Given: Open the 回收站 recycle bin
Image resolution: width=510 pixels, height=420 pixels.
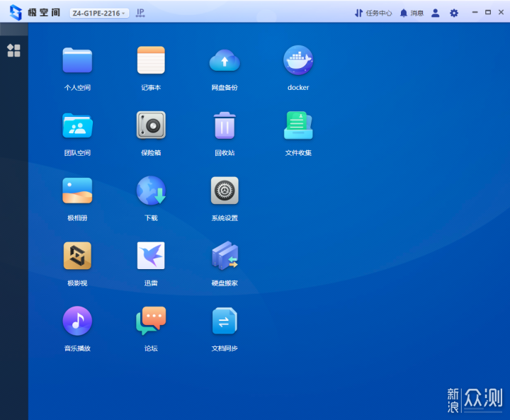Looking at the screenshot, I should [225, 125].
